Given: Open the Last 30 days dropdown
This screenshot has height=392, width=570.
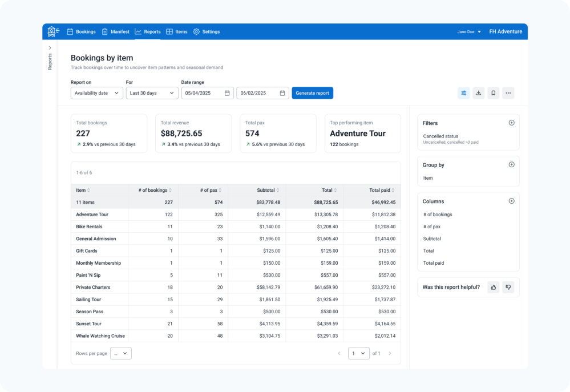Looking at the screenshot, I should pyautogui.click(x=152, y=93).
